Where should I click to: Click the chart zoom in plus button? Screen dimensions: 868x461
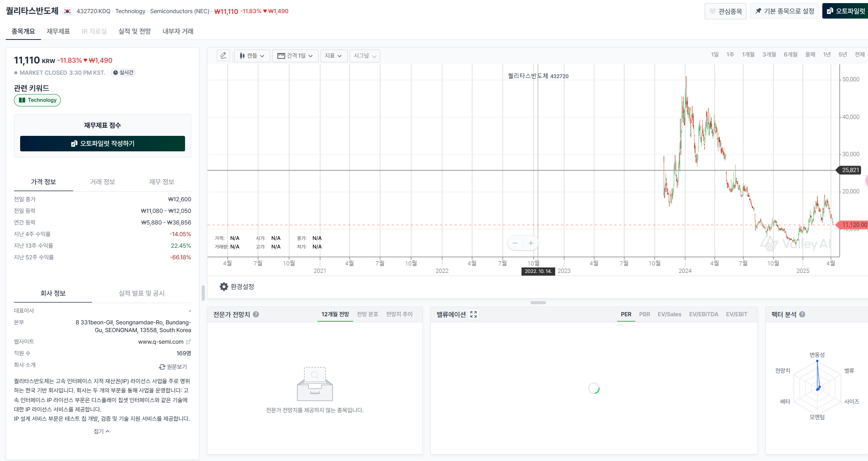[x=531, y=243]
